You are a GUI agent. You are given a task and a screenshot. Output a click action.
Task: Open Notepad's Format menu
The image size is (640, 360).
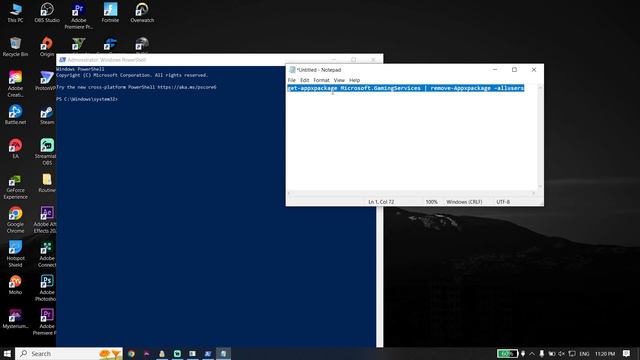click(321, 80)
